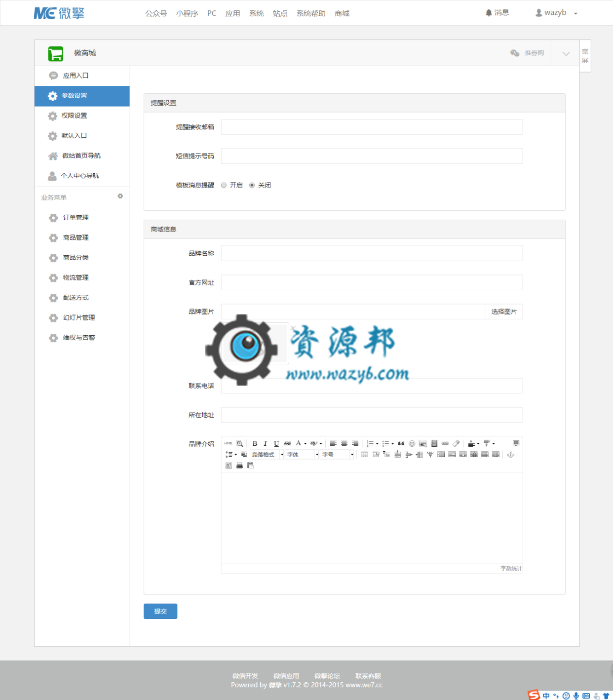Click the 短信提示号码 input field
The width and height of the screenshot is (613, 700).
tap(372, 156)
